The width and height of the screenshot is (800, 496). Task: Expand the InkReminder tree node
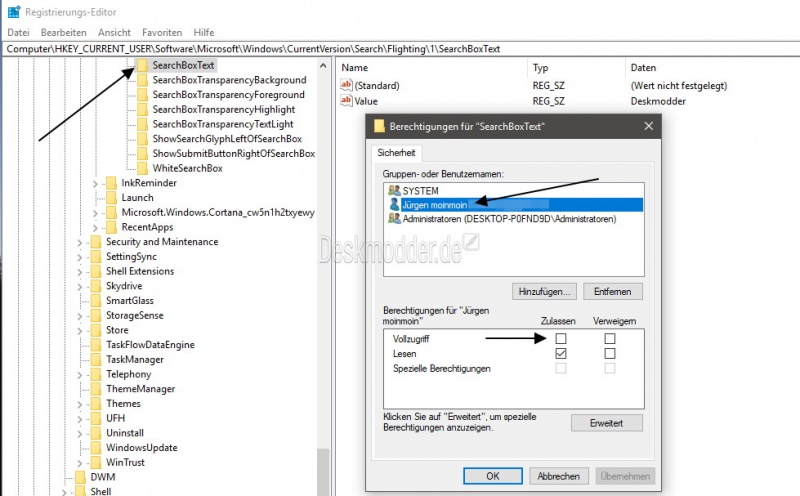coord(95,183)
